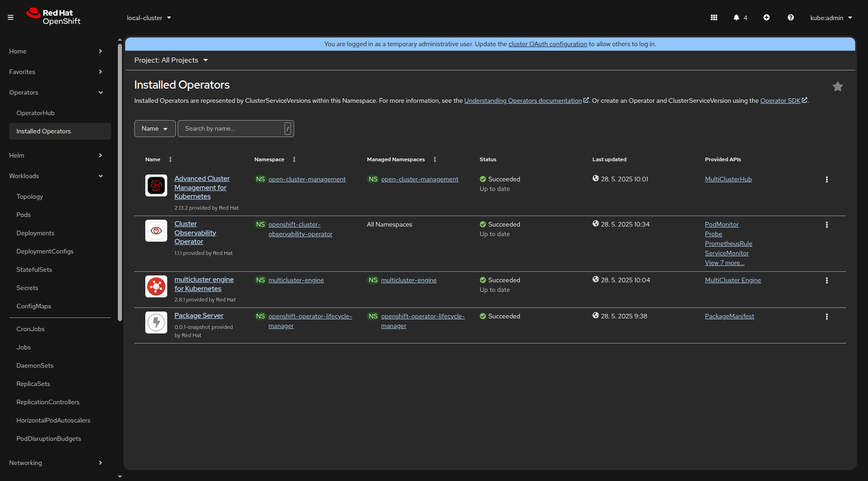This screenshot has width=868, height=481.
Task: Go to Pods in Workloads menu
Action: [x=23, y=215]
